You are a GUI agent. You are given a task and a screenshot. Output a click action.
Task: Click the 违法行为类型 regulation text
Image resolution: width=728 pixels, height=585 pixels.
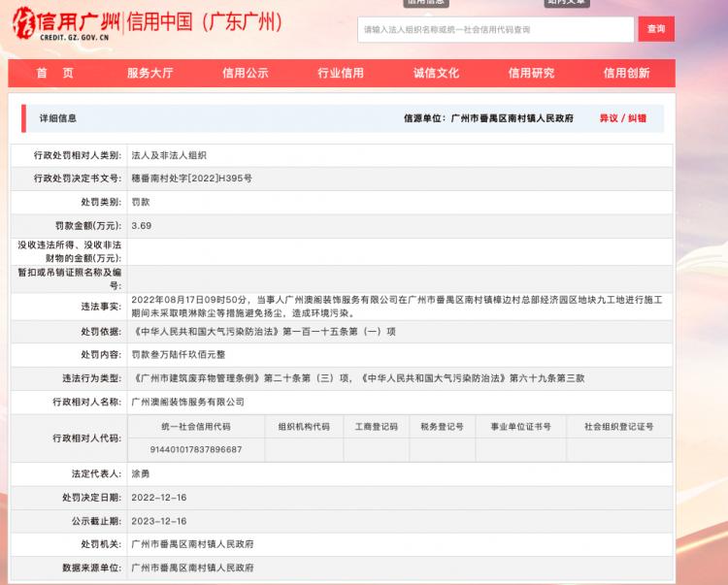(x=358, y=378)
